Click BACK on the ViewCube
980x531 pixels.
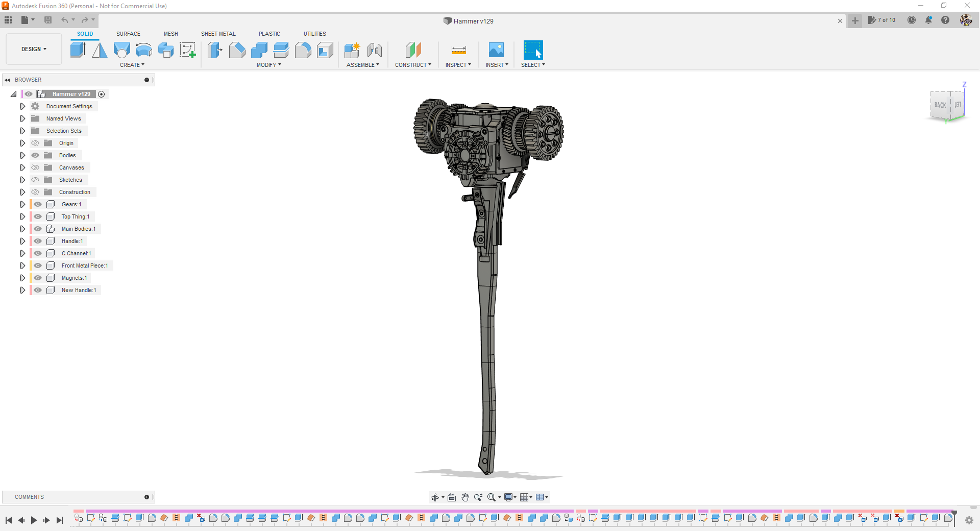click(941, 105)
